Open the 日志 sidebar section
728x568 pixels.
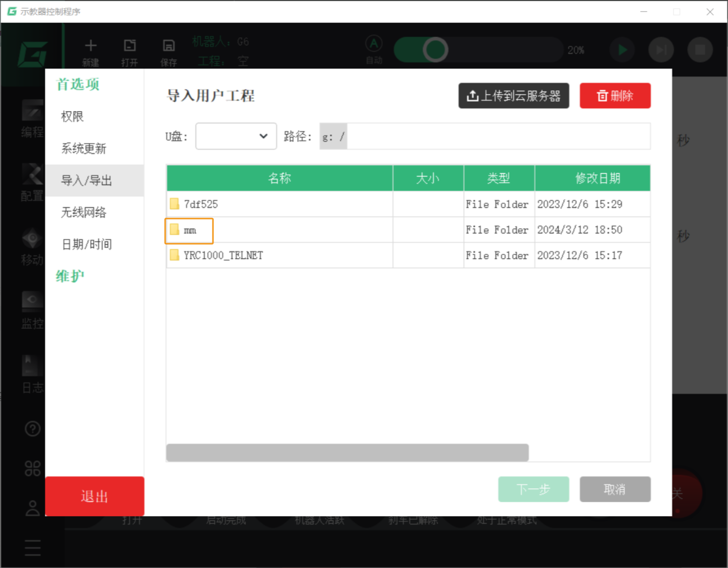pyautogui.click(x=32, y=374)
